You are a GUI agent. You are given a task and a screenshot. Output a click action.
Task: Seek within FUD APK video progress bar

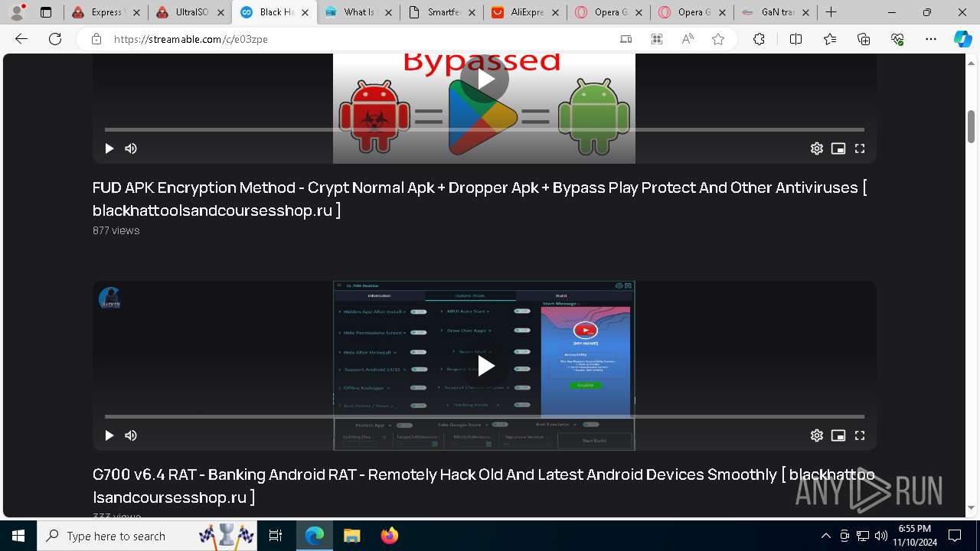click(x=485, y=129)
